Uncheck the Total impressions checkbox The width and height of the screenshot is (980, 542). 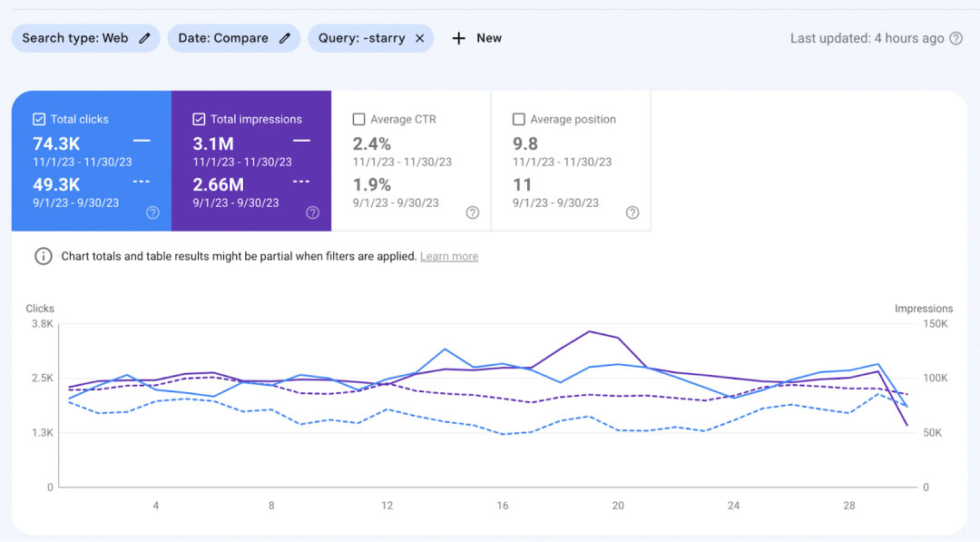click(199, 119)
